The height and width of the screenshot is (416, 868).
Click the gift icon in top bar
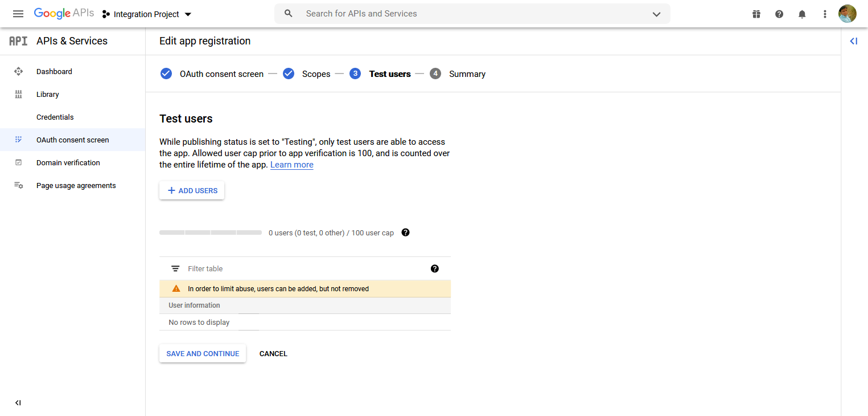(x=756, y=14)
